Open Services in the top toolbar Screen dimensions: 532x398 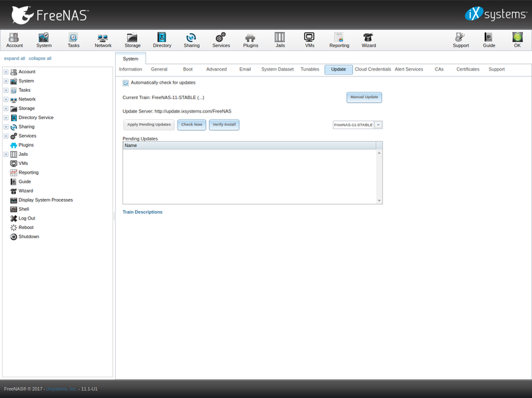click(221, 40)
